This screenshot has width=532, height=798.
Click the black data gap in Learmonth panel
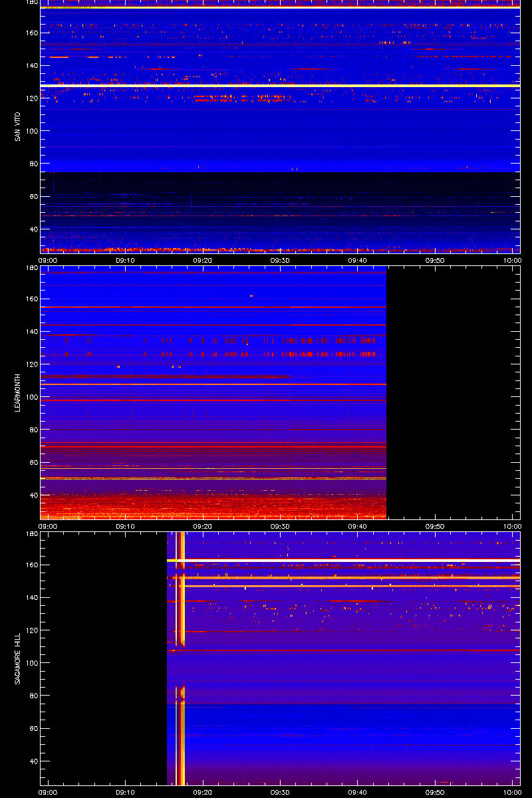click(x=454, y=392)
